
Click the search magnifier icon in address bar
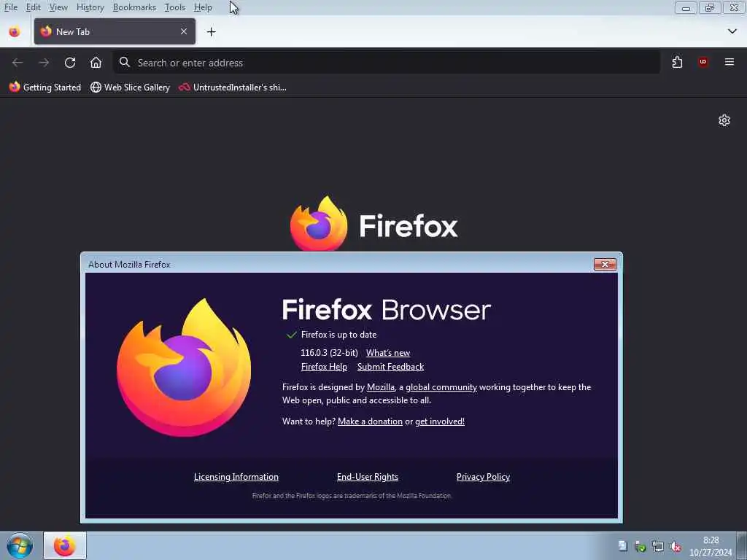coord(124,63)
